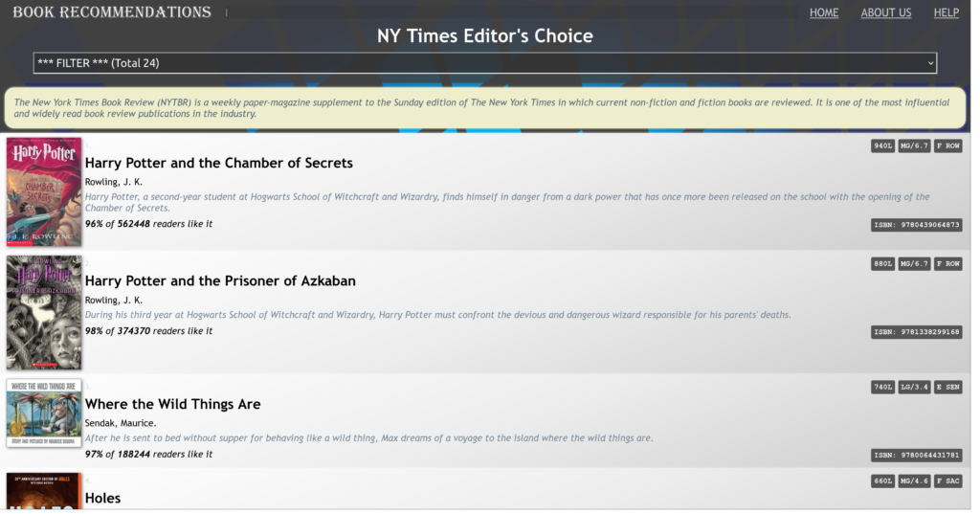Click the E SEN call number badge
The image size is (980, 514).
pyautogui.click(x=948, y=387)
